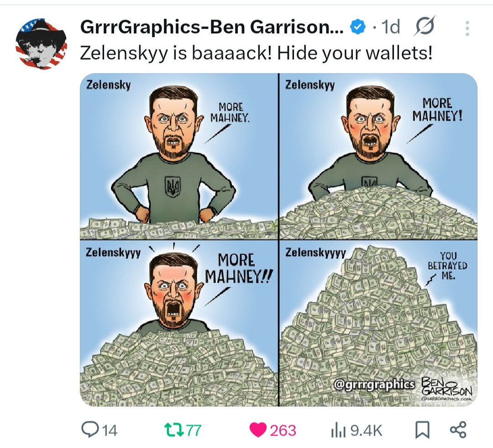This screenshot has width=493, height=448.
Task: Click the Grok slashed-circle icon
Action: (x=426, y=25)
